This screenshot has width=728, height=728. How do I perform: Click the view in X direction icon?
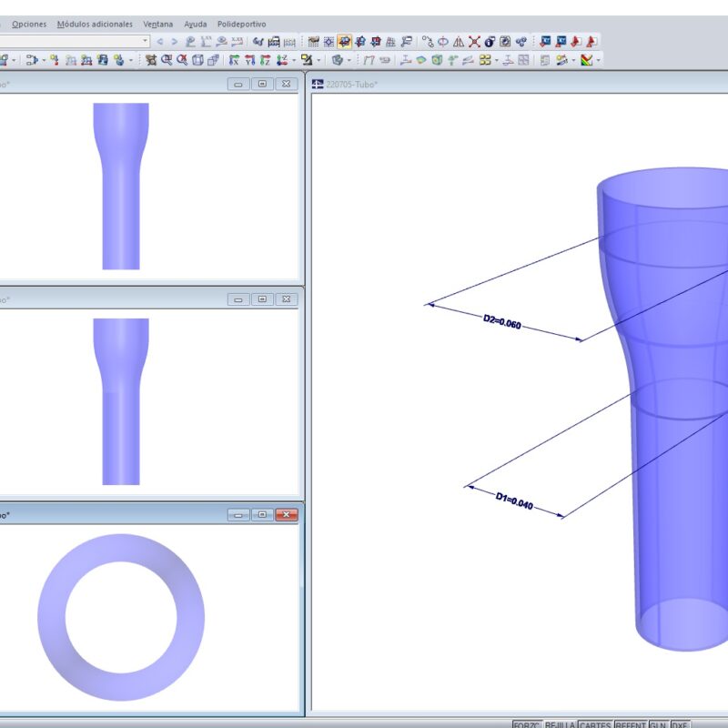click(x=234, y=60)
